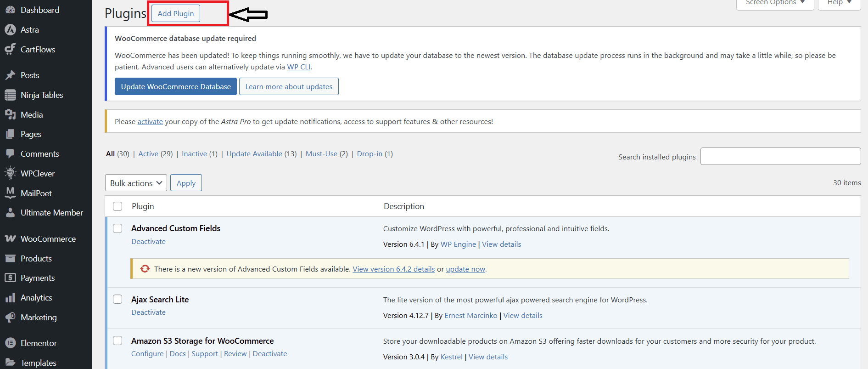
Task: Click the Search installed plugins field
Action: tap(780, 156)
